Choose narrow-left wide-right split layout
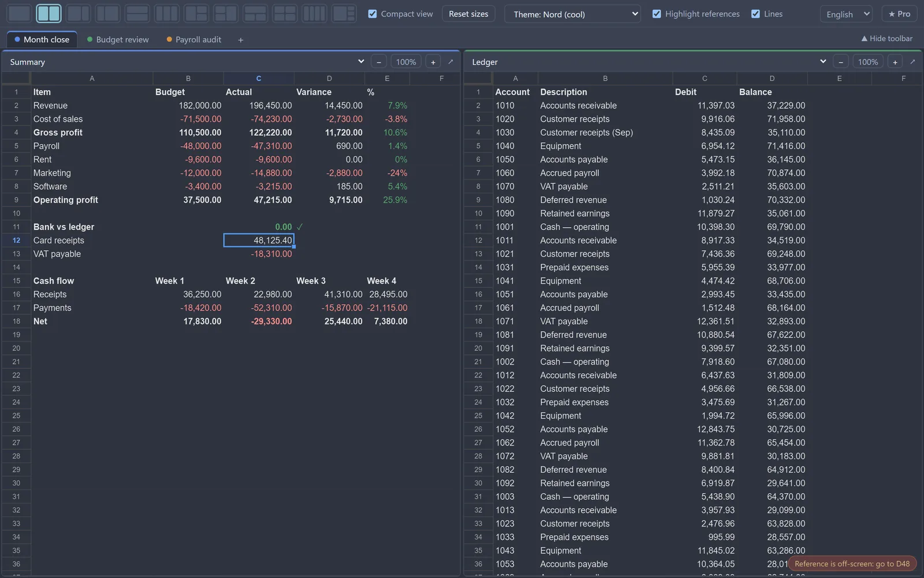Image resolution: width=924 pixels, height=578 pixels. tap(107, 13)
